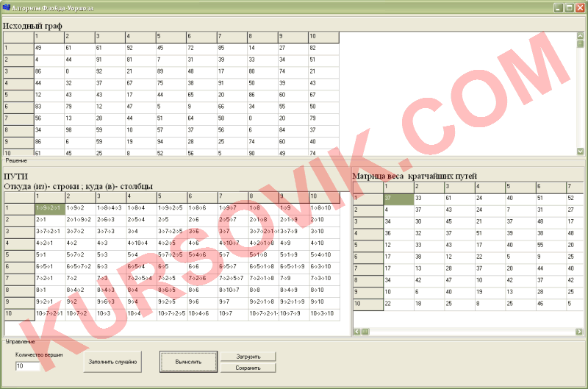Click column header 9 in the ПУТИ table
The width and height of the screenshot is (588, 389).
tap(295, 197)
